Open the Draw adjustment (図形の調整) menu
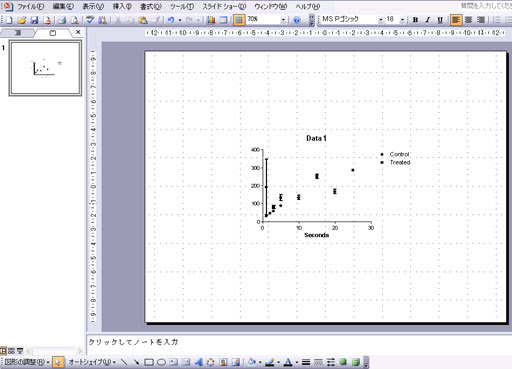Image resolution: width=512 pixels, height=369 pixels. click(x=27, y=362)
